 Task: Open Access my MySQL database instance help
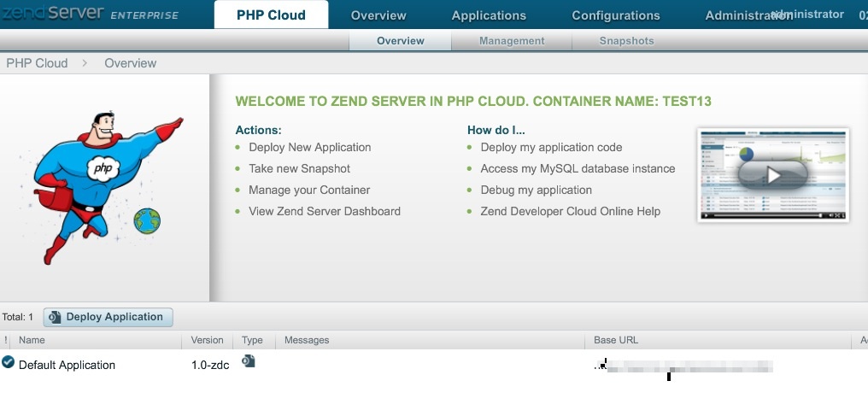point(578,169)
